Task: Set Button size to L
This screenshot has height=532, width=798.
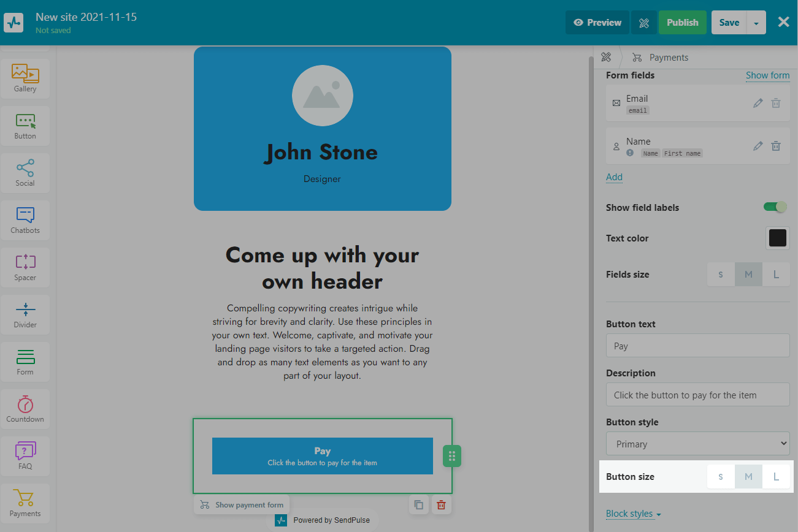Action: pyautogui.click(x=776, y=477)
